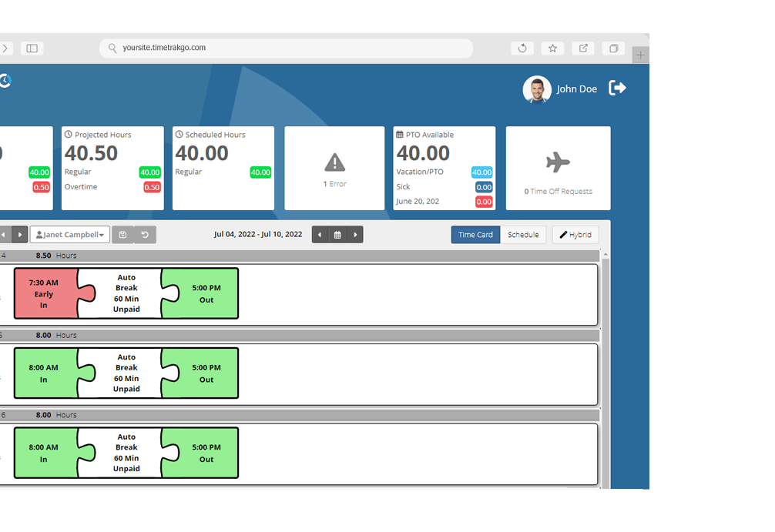Click the 5:00 PM Out punch in the last row

tap(206, 453)
